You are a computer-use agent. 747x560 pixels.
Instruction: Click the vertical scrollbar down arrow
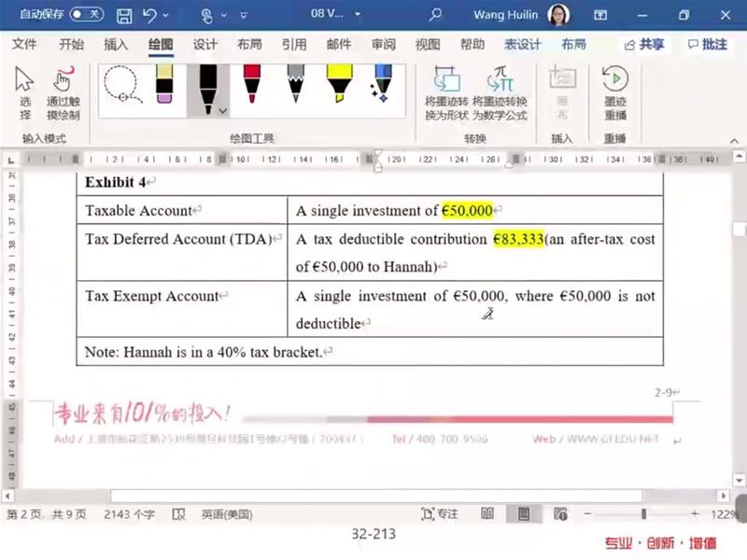click(x=739, y=480)
